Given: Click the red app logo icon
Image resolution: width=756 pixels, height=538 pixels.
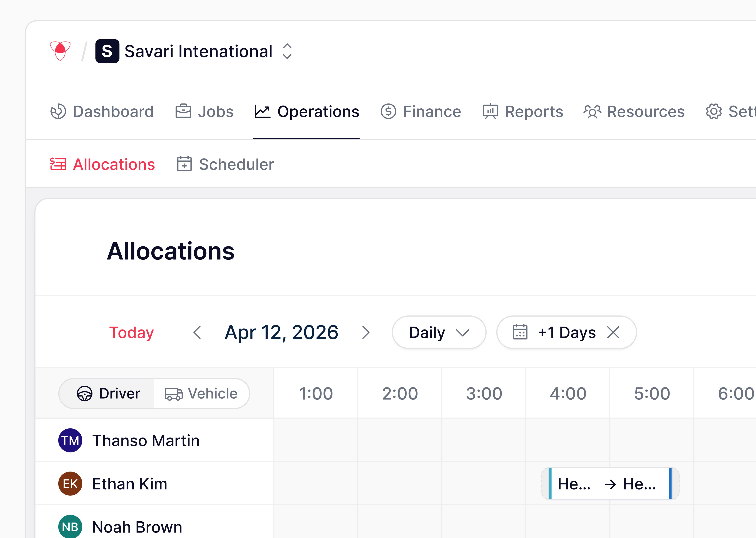Looking at the screenshot, I should [x=60, y=51].
